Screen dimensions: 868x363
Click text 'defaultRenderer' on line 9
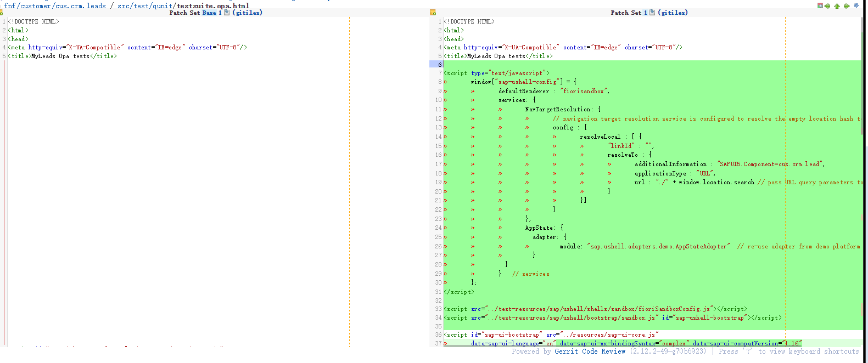[524, 91]
